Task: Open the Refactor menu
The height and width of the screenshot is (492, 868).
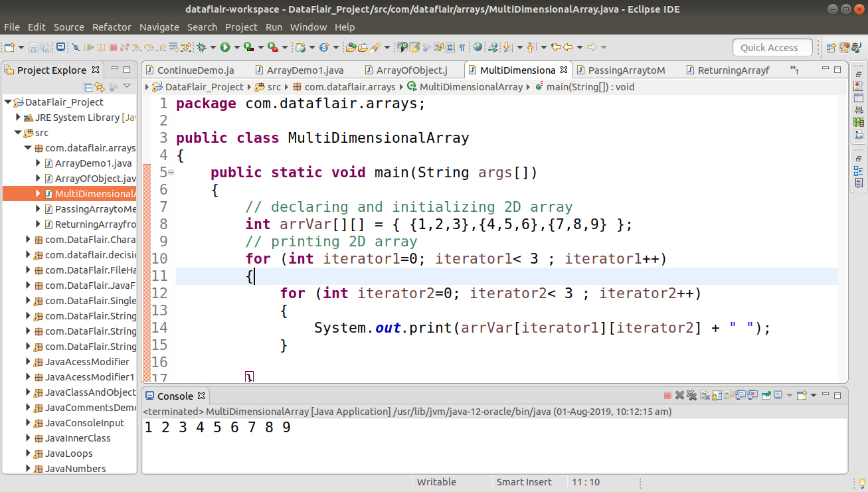Action: tap(112, 27)
